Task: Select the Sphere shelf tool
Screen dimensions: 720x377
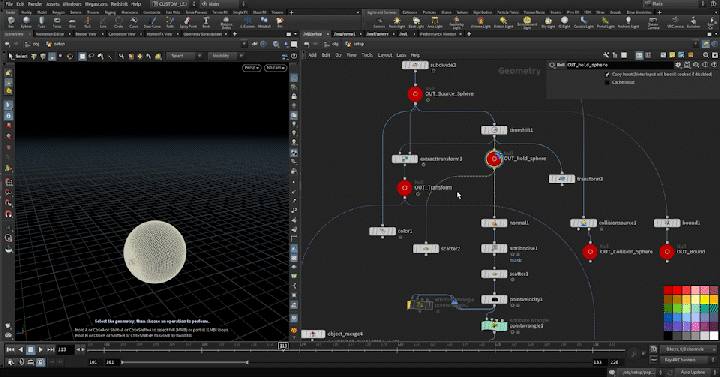Action: tap(26, 22)
